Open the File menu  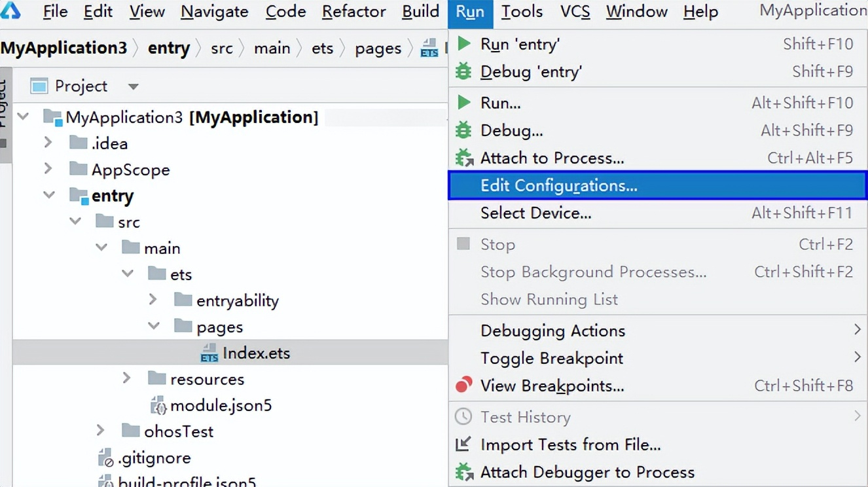click(55, 11)
